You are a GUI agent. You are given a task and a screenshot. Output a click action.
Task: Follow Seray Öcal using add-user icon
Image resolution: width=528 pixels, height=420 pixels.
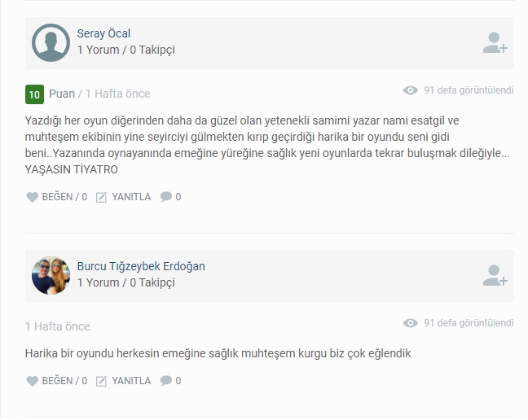pos(495,42)
